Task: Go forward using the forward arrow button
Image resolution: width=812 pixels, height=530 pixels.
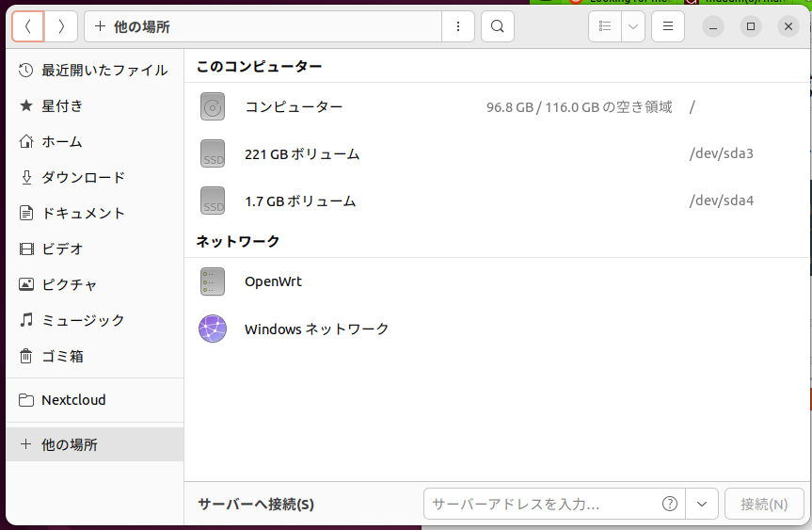Action: tap(61, 26)
